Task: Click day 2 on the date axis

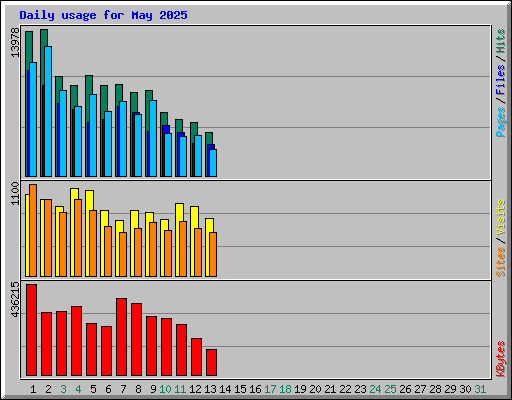Action: coord(48,389)
